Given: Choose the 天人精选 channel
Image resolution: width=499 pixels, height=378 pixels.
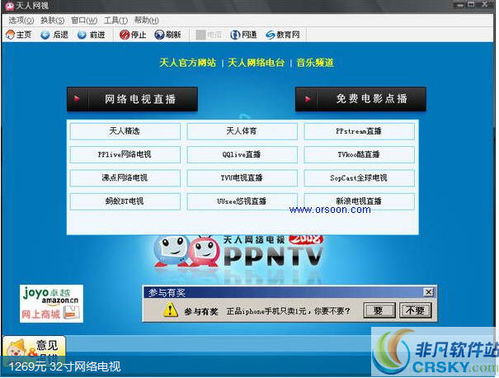Looking at the screenshot, I should coord(125,131).
